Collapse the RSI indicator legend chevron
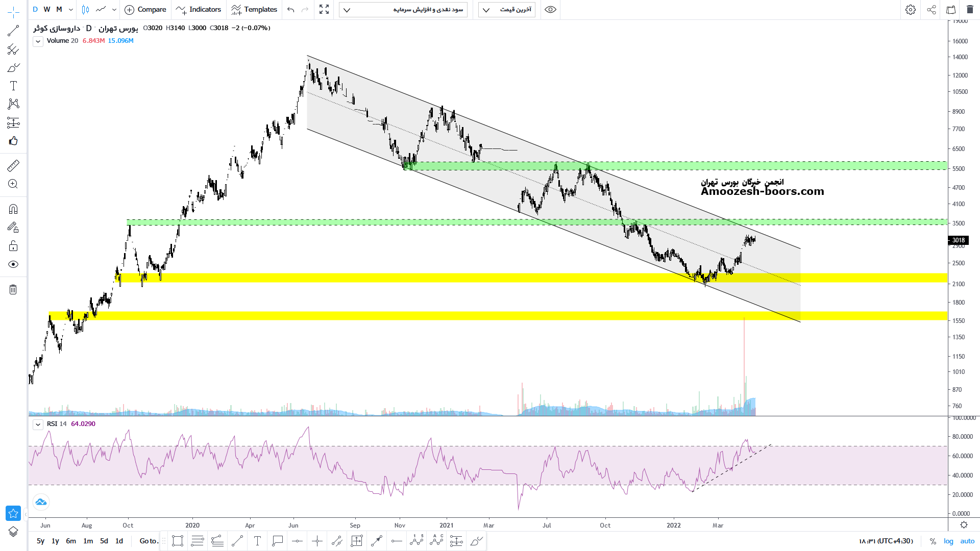 [x=38, y=424]
